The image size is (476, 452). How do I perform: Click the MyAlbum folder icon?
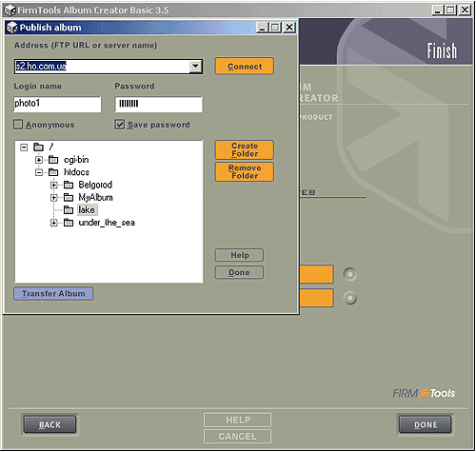pyautogui.click(x=69, y=197)
